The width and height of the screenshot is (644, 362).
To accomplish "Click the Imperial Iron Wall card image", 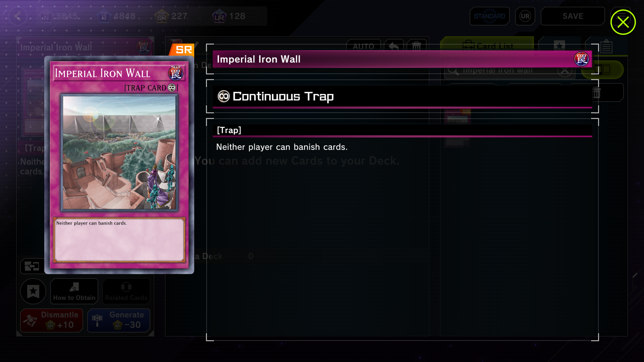I will pos(119,153).
